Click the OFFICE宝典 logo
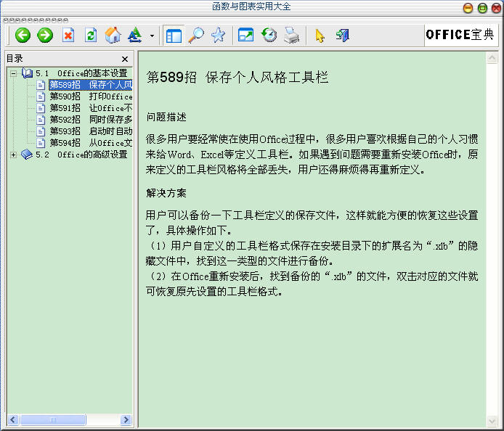 pyautogui.click(x=460, y=35)
